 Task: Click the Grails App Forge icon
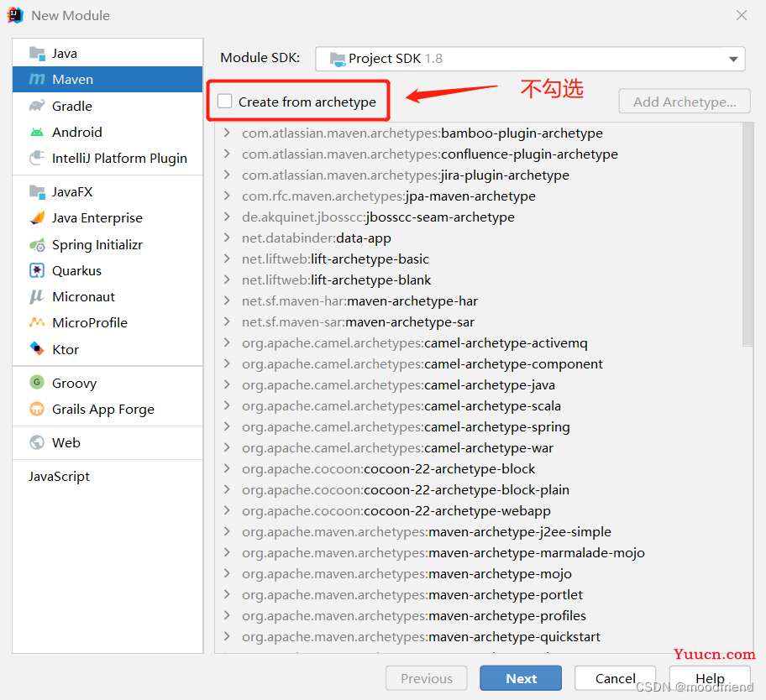pos(37,409)
